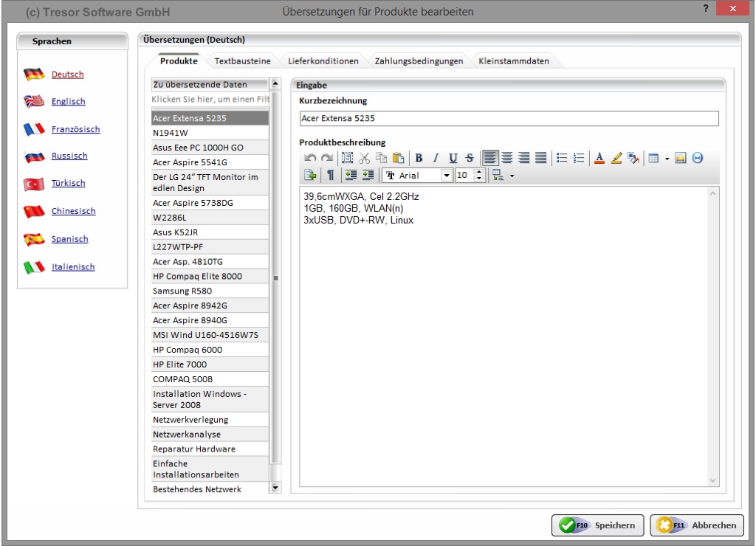Expand the insert table dropdown arrow
The image size is (756, 546).
667,158
